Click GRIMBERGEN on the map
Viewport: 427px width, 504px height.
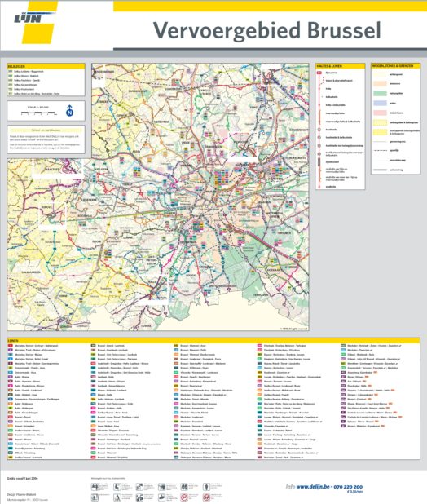212,147
